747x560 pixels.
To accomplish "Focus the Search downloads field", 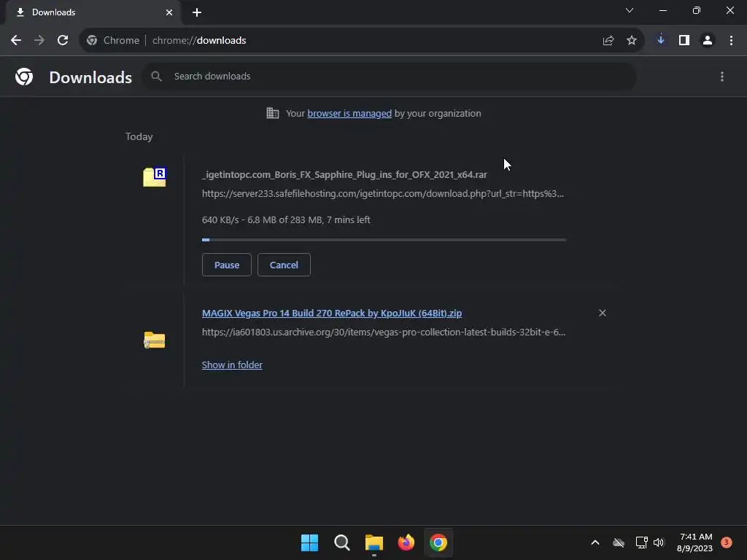I will tap(390, 76).
